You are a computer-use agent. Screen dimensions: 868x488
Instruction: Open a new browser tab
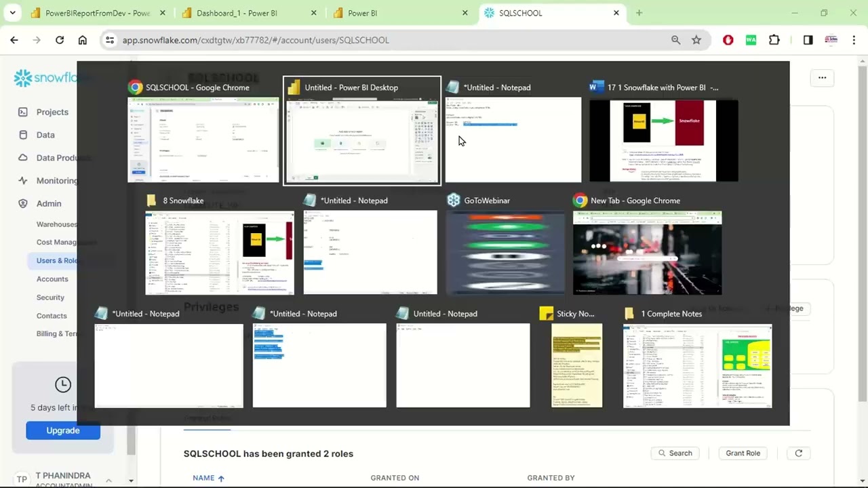click(639, 13)
